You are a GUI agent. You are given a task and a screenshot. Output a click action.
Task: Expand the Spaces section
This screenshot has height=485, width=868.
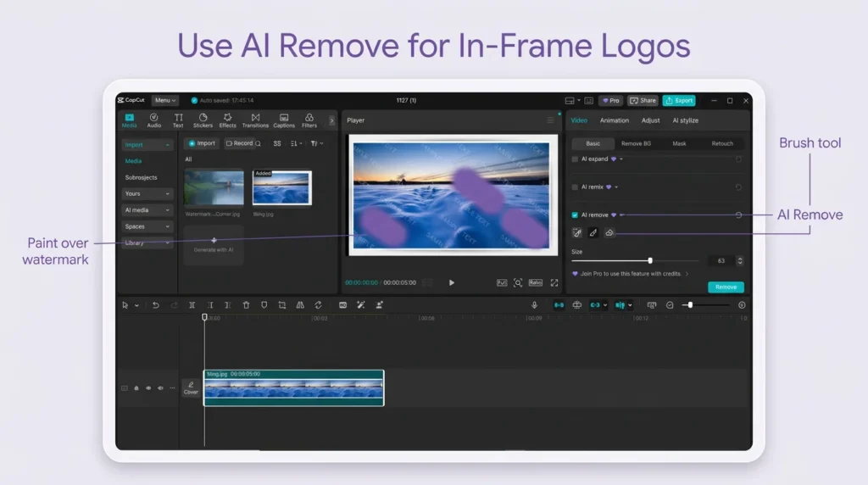tap(147, 226)
